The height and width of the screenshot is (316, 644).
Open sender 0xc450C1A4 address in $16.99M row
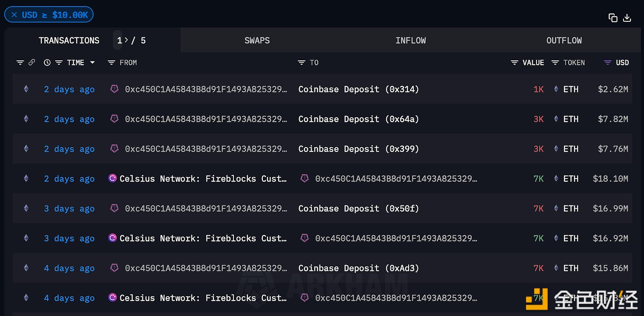206,208
